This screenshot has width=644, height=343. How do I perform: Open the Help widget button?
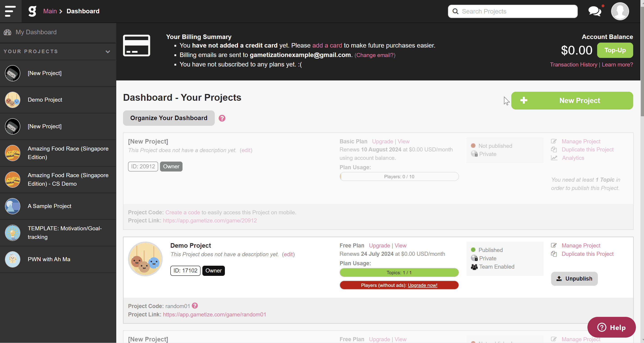pyautogui.click(x=611, y=327)
